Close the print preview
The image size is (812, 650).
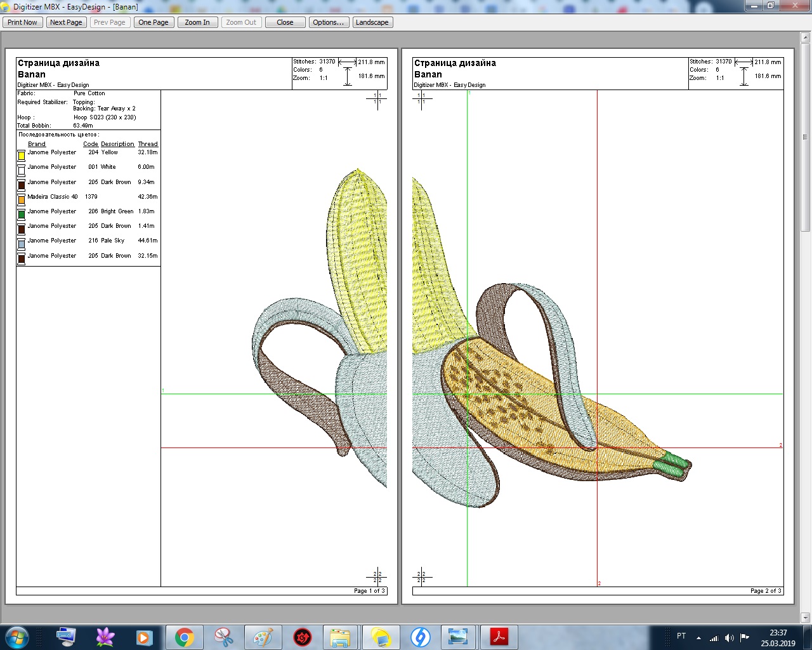285,22
